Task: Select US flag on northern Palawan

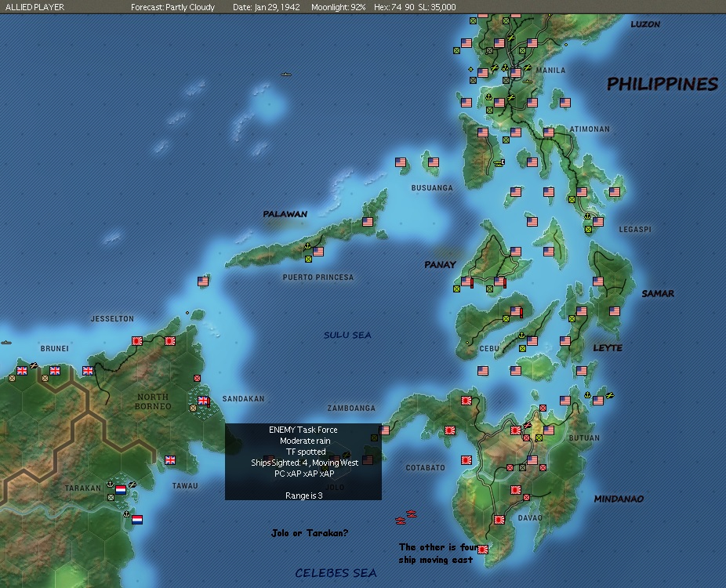Action: [x=368, y=222]
